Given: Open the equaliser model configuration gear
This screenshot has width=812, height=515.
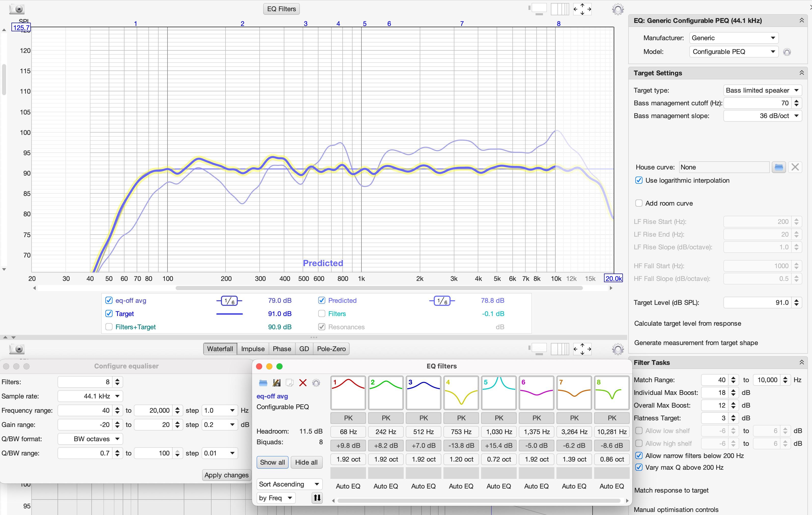Looking at the screenshot, I should coord(787,52).
